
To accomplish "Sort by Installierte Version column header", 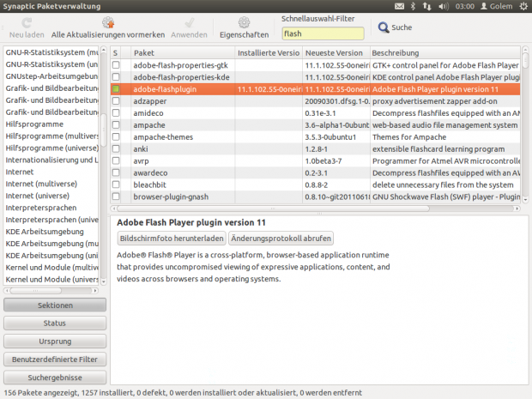I will (x=269, y=53).
